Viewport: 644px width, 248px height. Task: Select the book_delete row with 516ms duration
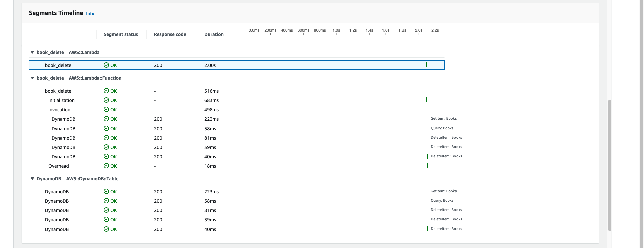[237, 91]
